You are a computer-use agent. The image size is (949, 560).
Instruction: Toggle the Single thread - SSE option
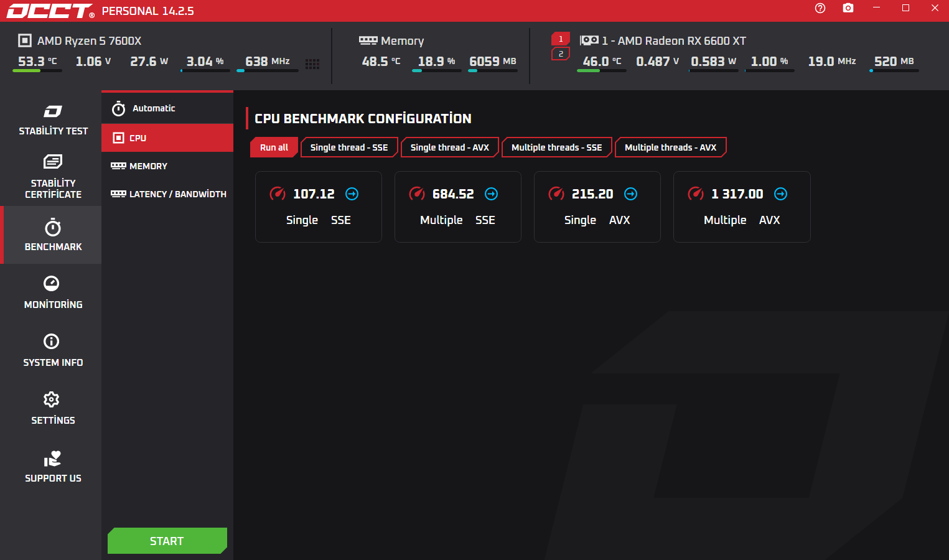tap(349, 147)
